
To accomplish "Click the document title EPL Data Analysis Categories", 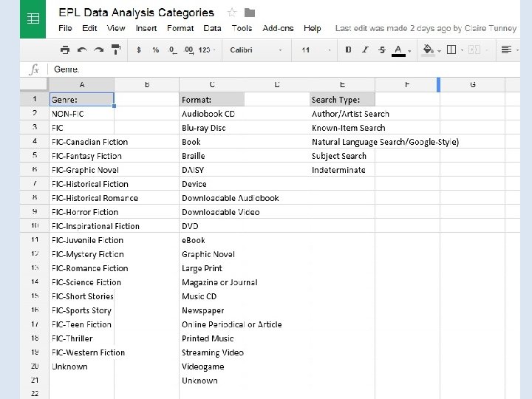I will (137, 13).
